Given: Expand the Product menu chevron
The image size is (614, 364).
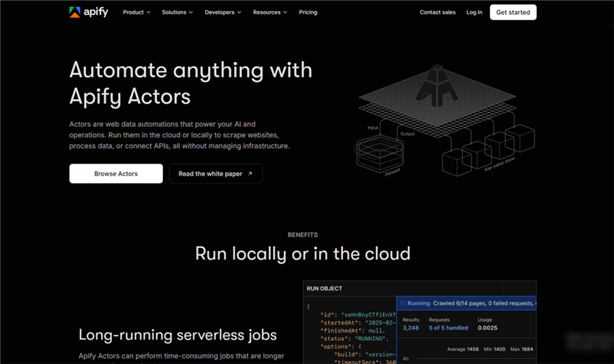Looking at the screenshot, I should pyautogui.click(x=149, y=12).
